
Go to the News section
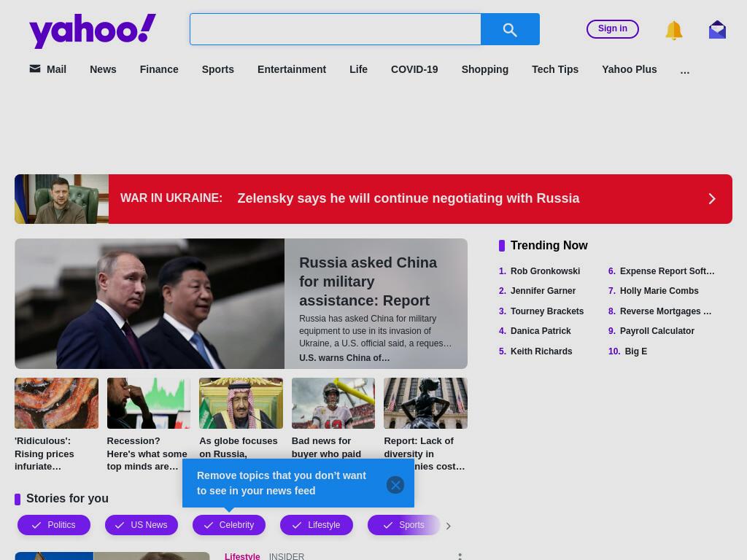click(103, 69)
